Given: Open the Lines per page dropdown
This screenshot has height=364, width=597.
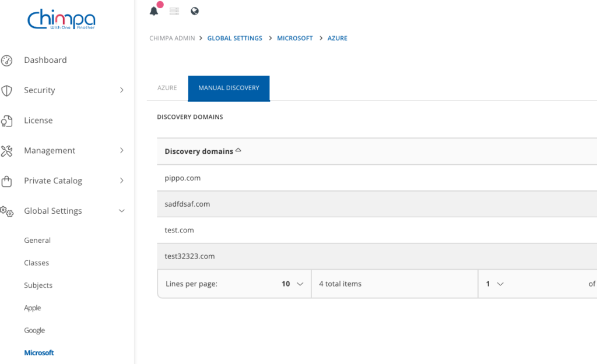Looking at the screenshot, I should click(292, 284).
